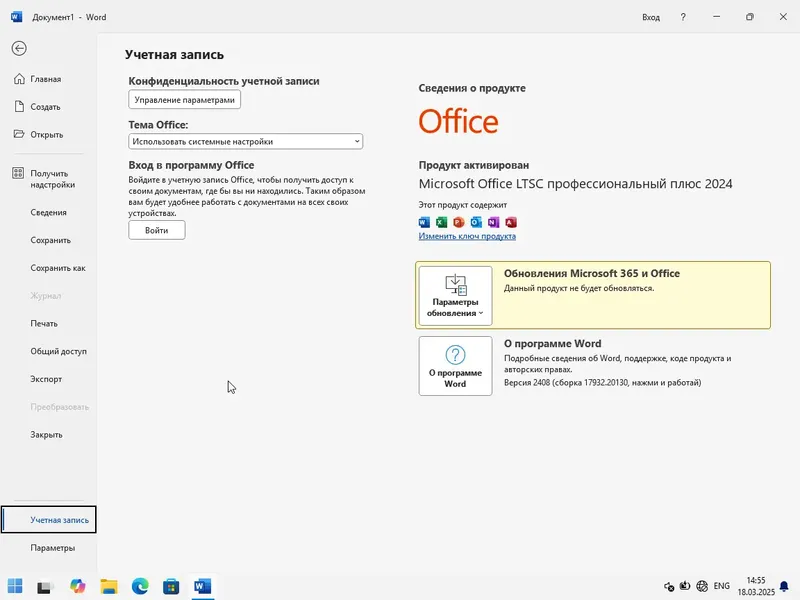Screen dimensions: 800x600
Task: Open the large Office logo graphic
Action: [x=456, y=122]
